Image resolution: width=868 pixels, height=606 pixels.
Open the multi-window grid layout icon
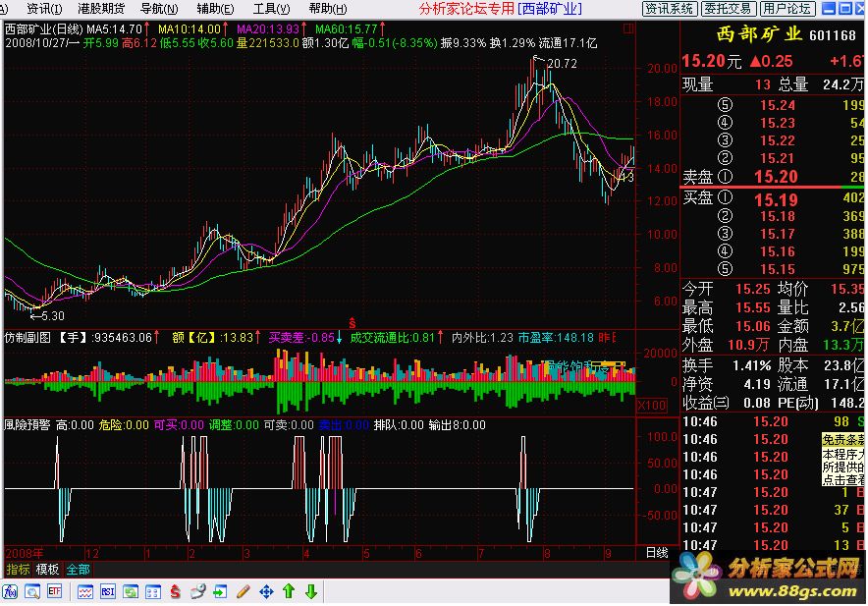[x=153, y=591]
